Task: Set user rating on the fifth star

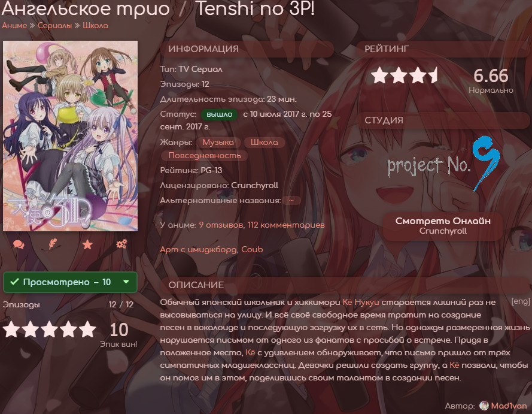Action: 88,330
